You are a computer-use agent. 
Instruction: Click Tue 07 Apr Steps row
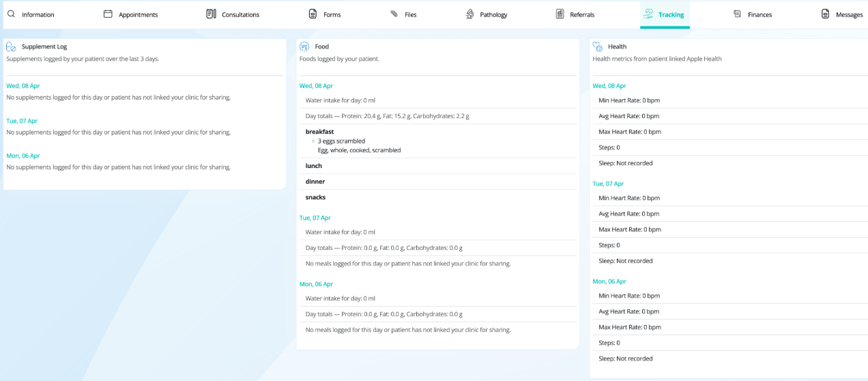click(730, 245)
